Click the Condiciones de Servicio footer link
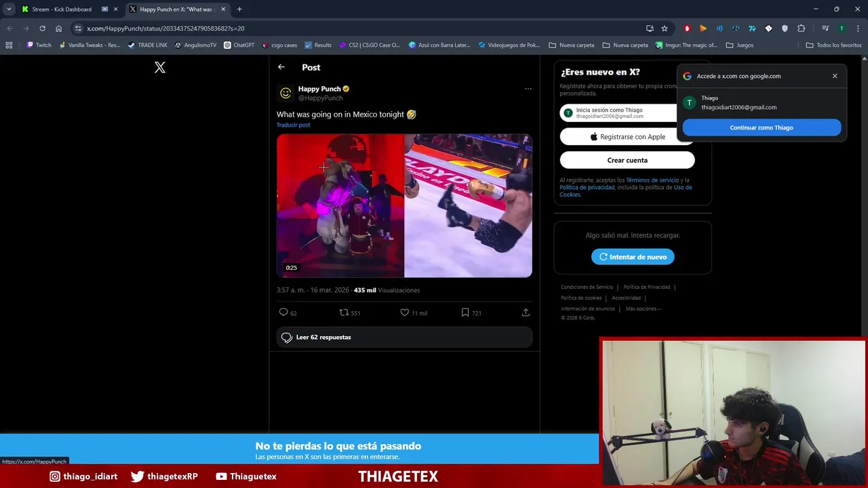This screenshot has width=868, height=488. [587, 287]
